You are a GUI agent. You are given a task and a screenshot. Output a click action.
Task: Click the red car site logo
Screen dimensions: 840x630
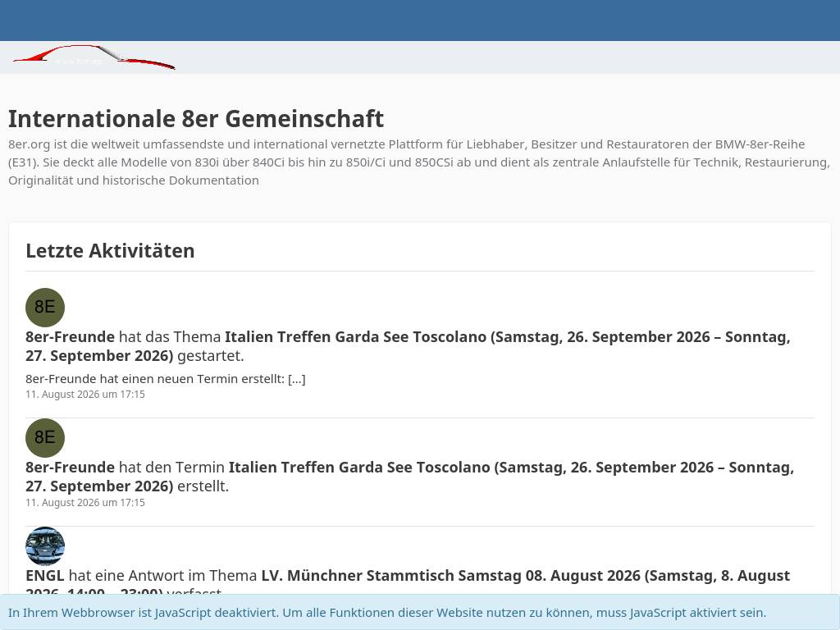click(x=94, y=57)
